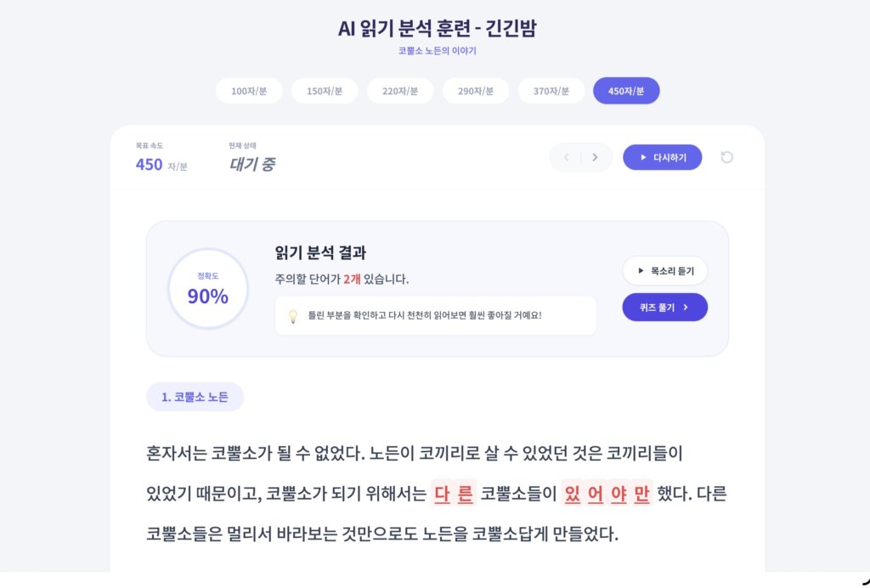The height and width of the screenshot is (588, 870).
Task: Click the 90% accuracy progress circle
Action: point(208,289)
